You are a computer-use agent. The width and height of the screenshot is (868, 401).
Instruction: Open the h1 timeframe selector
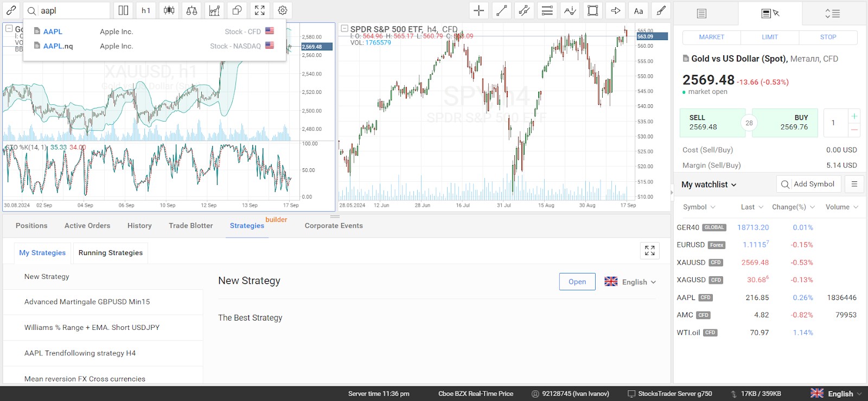(146, 10)
